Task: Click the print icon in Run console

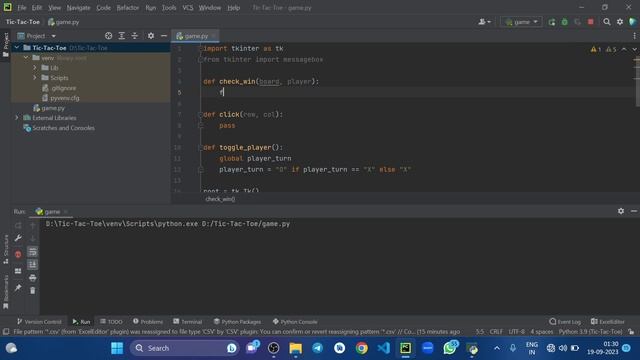Action: [33, 278]
